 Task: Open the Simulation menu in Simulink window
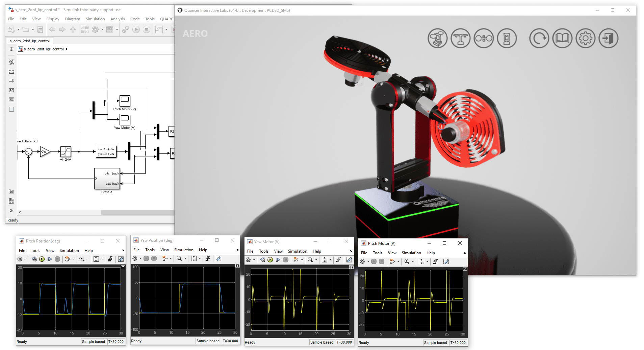[x=95, y=19]
